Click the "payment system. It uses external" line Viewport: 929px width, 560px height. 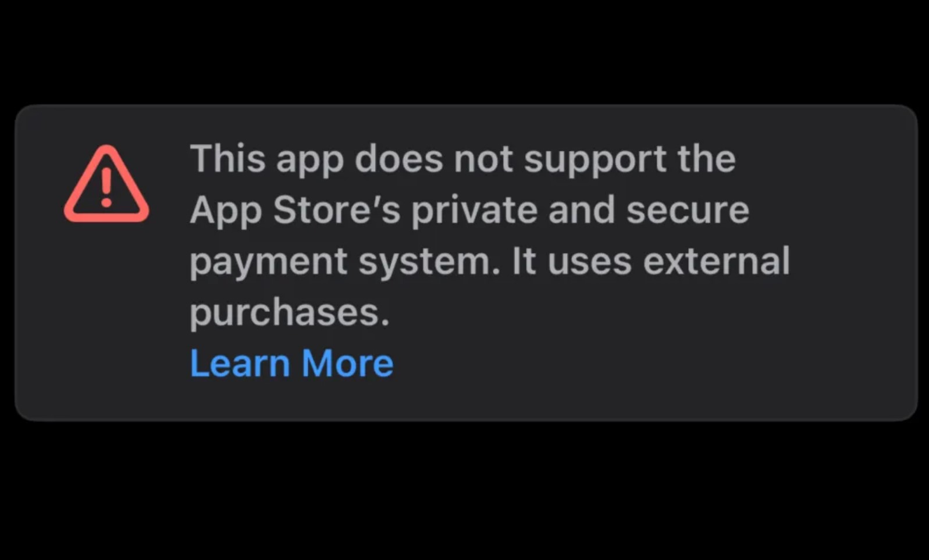pos(490,262)
